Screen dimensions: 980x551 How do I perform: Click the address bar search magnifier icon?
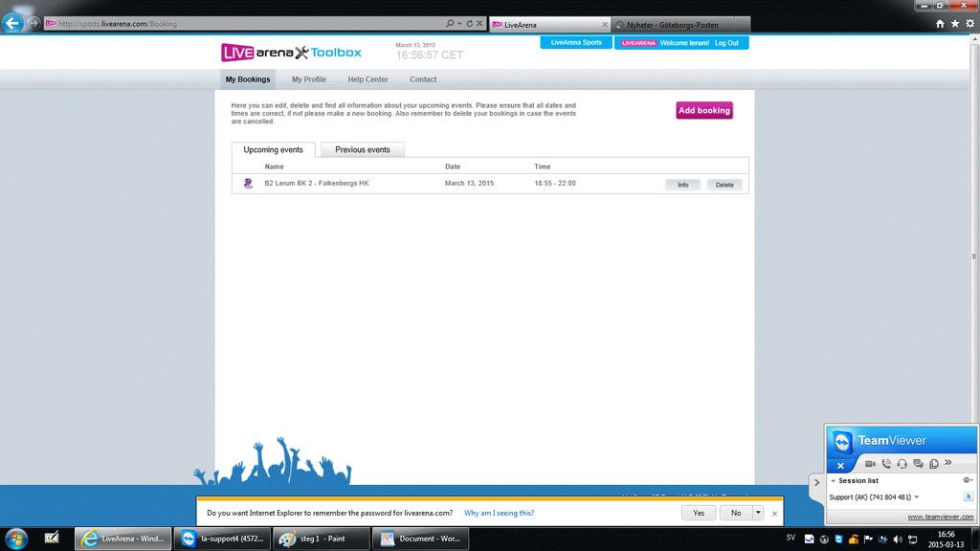450,24
